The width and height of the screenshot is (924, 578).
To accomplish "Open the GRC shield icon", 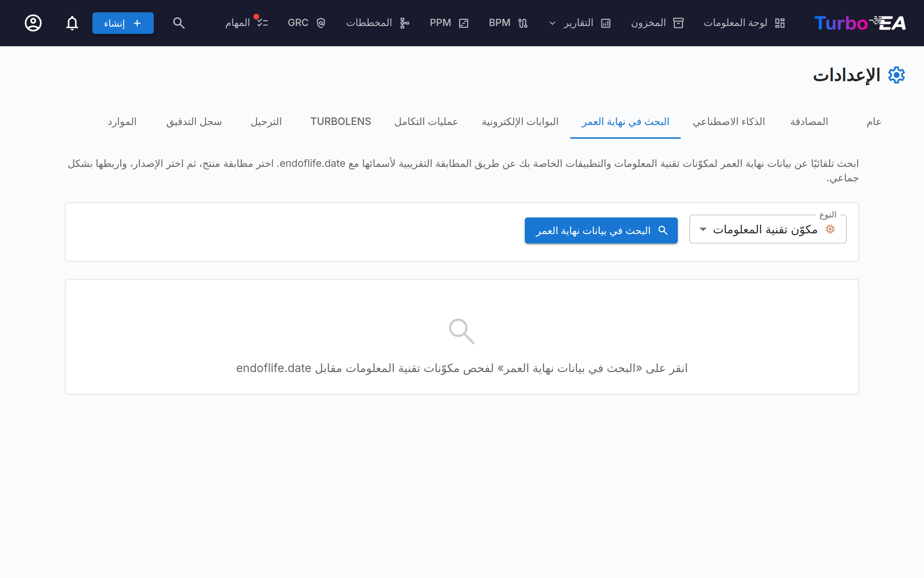I will (321, 23).
